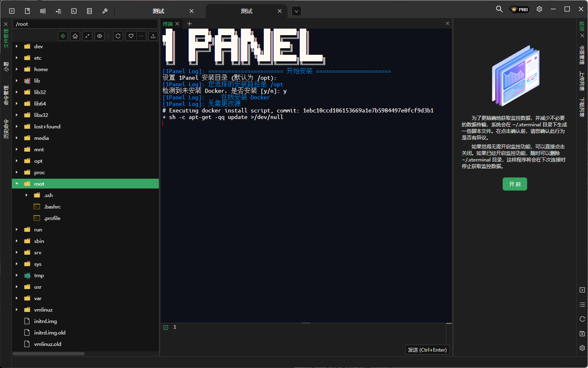Viewport: 588px width, 368px height.
Task: Refresh the file list with the reload icon
Action: click(x=118, y=36)
